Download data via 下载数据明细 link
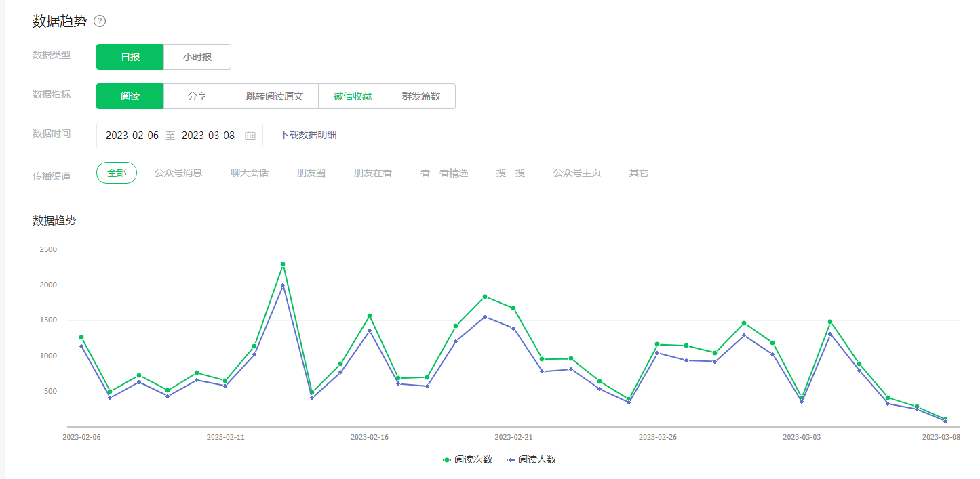 point(308,135)
